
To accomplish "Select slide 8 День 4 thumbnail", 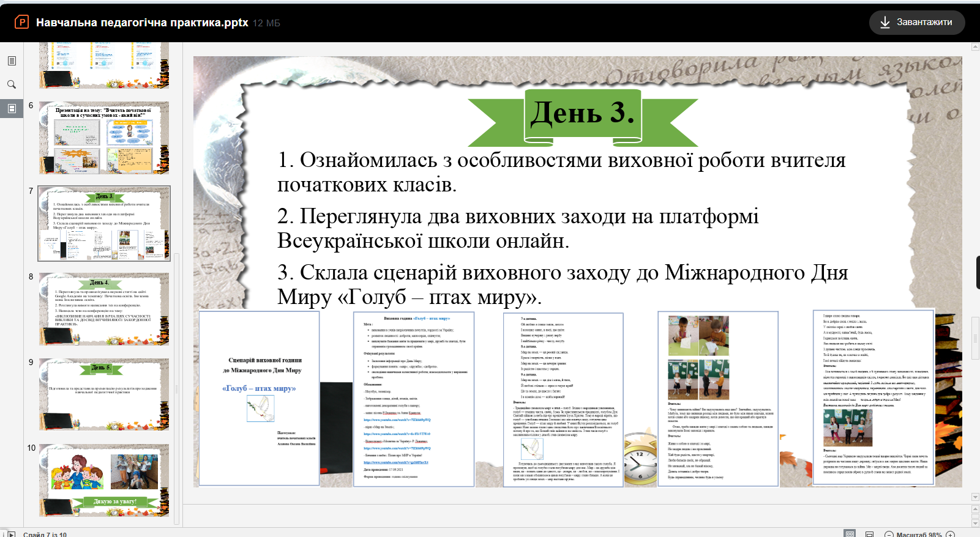I will tap(104, 309).
